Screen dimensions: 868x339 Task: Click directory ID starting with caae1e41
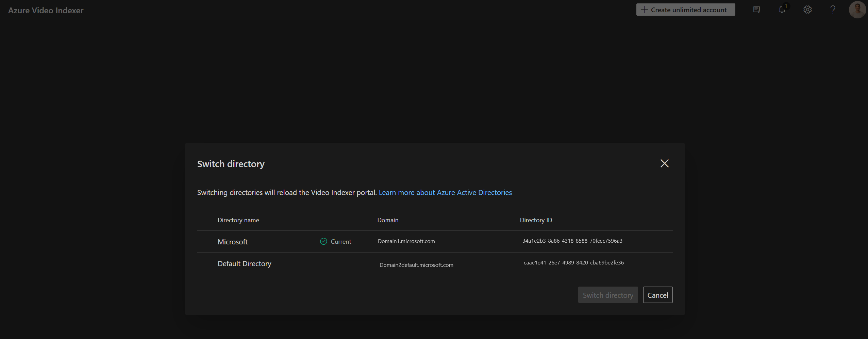tap(573, 263)
